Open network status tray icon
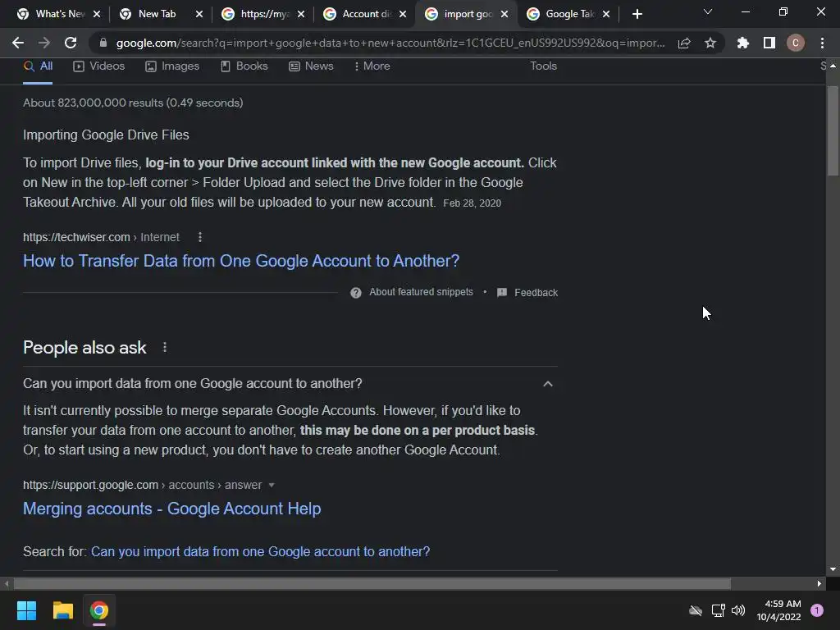Viewport: 840px width, 630px height. point(718,610)
